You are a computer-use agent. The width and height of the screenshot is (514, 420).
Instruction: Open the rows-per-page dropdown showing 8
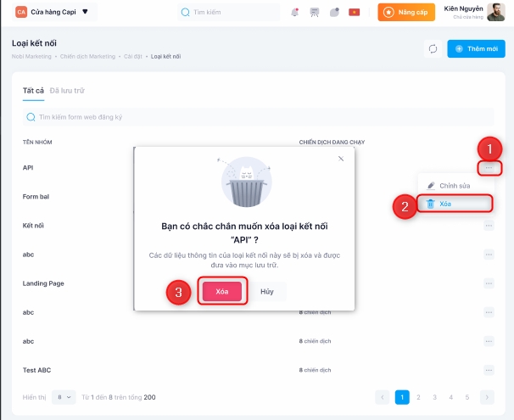(x=63, y=397)
